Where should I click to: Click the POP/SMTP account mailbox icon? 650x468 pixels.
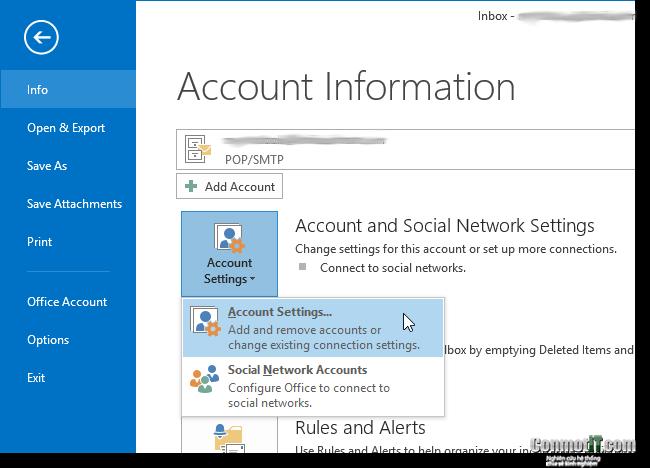[198, 149]
